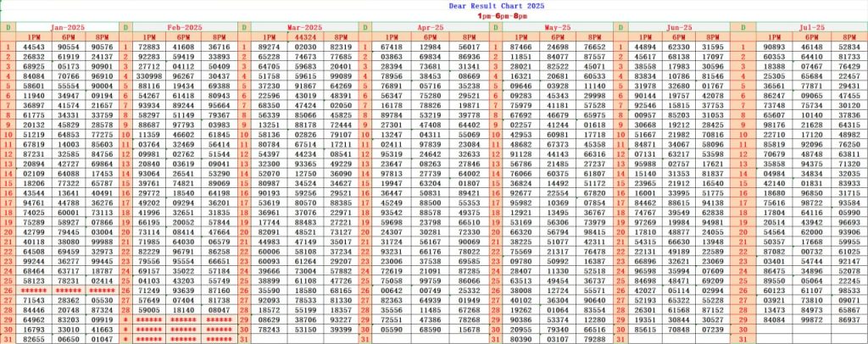Click cell 90576 in January 8PM
The height and width of the screenshot is (344, 868).
click(x=102, y=47)
